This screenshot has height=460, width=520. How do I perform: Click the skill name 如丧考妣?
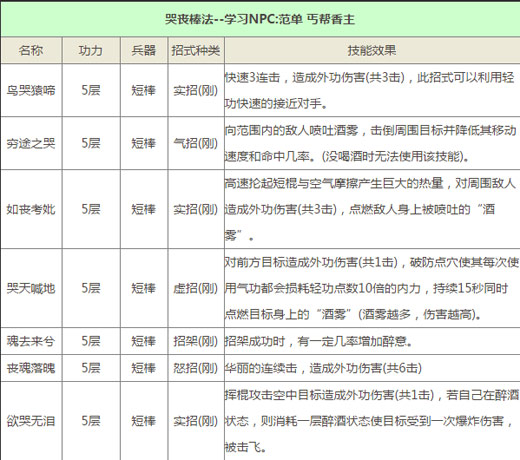pyautogui.click(x=31, y=209)
